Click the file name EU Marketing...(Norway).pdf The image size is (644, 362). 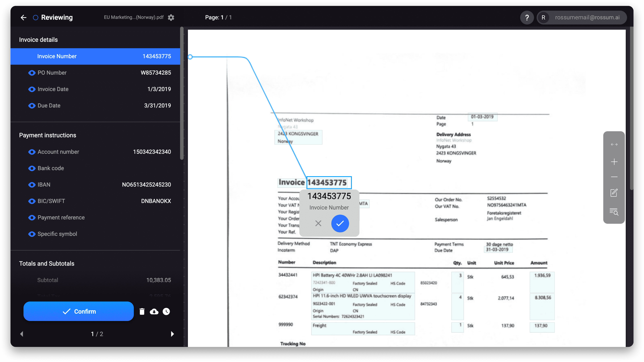pyautogui.click(x=134, y=17)
